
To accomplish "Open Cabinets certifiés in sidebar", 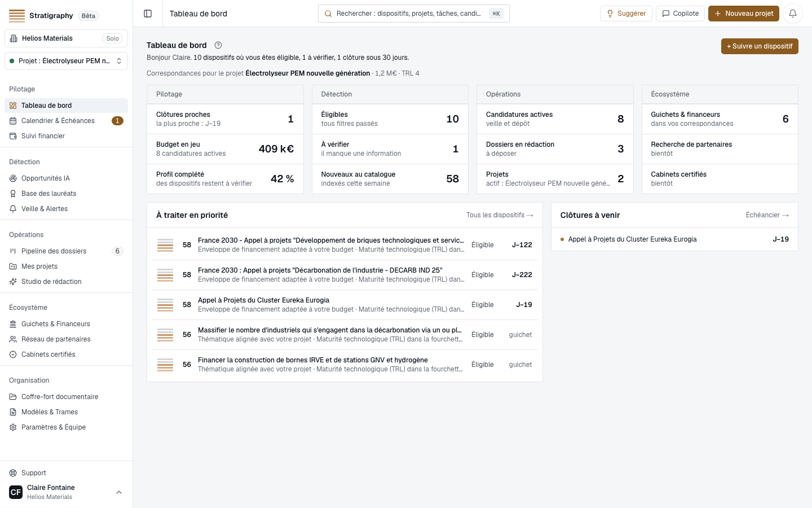I will (66, 354).
